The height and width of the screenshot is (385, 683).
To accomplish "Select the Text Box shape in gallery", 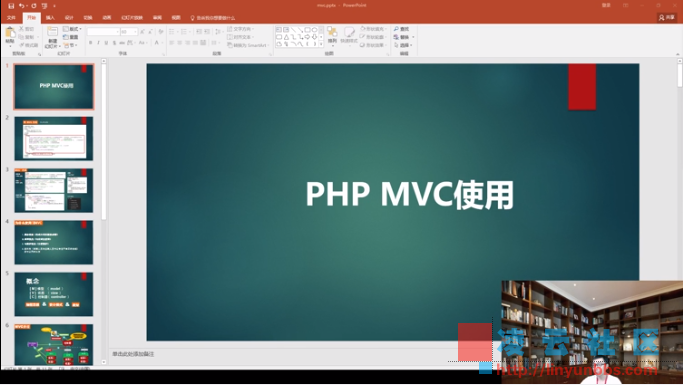I will pos(279,30).
